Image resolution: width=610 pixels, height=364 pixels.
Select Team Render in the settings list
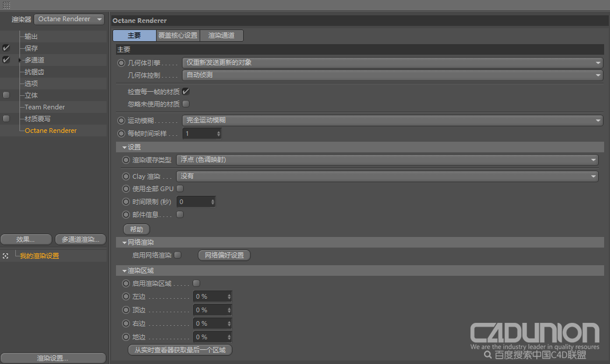click(45, 107)
